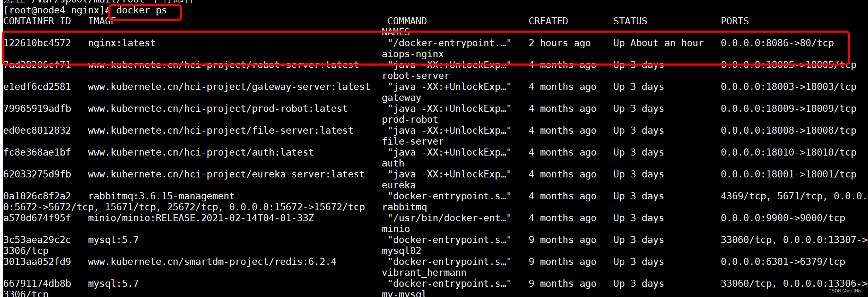The image size is (868, 297).
Task: Click the robot-server container name
Action: pos(416,76)
